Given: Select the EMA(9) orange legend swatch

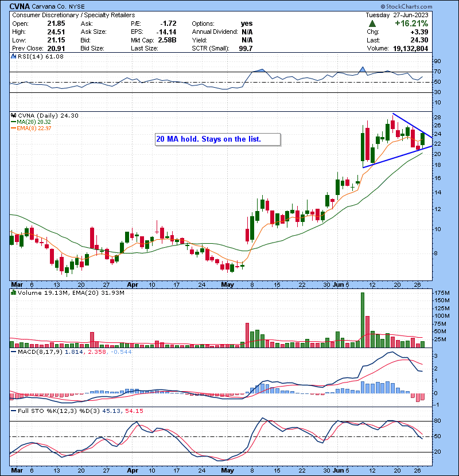Looking at the screenshot, I should [x=13, y=128].
